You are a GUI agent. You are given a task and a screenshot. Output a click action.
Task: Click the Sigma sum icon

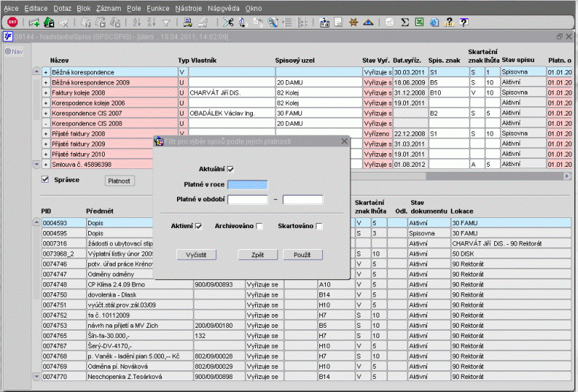click(405, 22)
